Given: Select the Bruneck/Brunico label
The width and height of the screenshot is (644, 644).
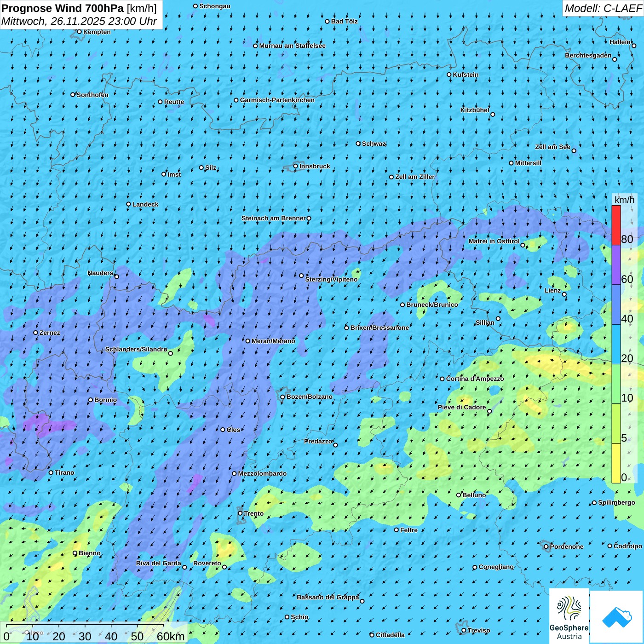Looking at the screenshot, I should 432,305.
